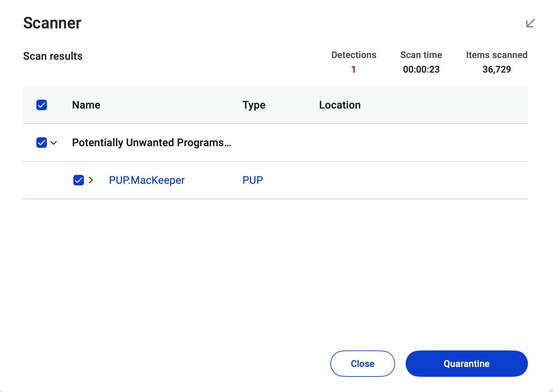Image resolution: width=553 pixels, height=392 pixels.
Task: Open the PUP.MacKeeper detection link
Action: click(146, 180)
